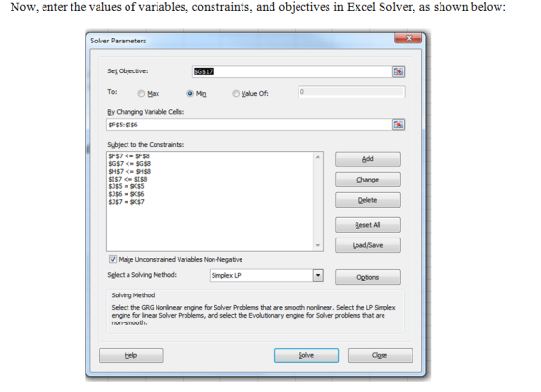Viewport: 541px width, 392px height.
Task: Open the solver Options button
Action: [368, 277]
